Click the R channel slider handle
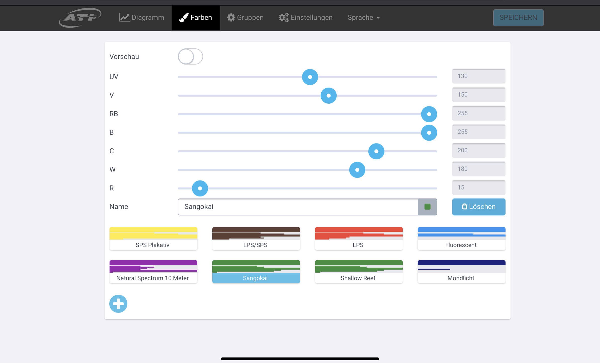The image size is (600, 364). click(x=200, y=188)
